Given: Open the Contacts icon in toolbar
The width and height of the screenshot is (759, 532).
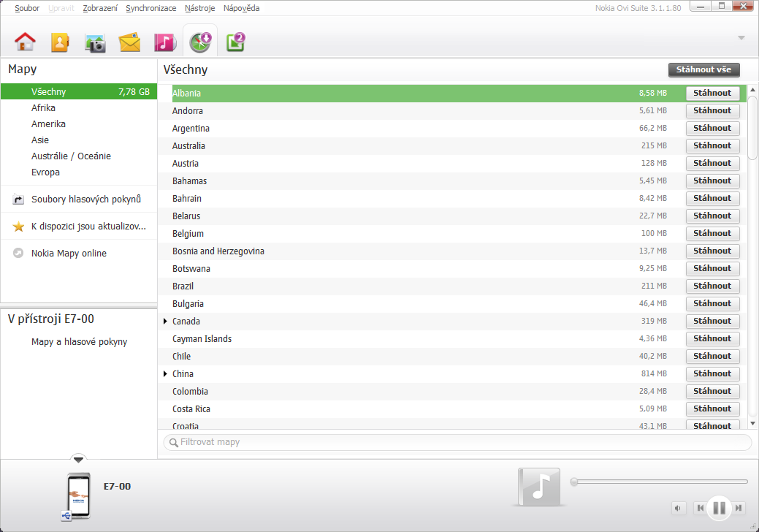Looking at the screenshot, I should pyautogui.click(x=60, y=42).
